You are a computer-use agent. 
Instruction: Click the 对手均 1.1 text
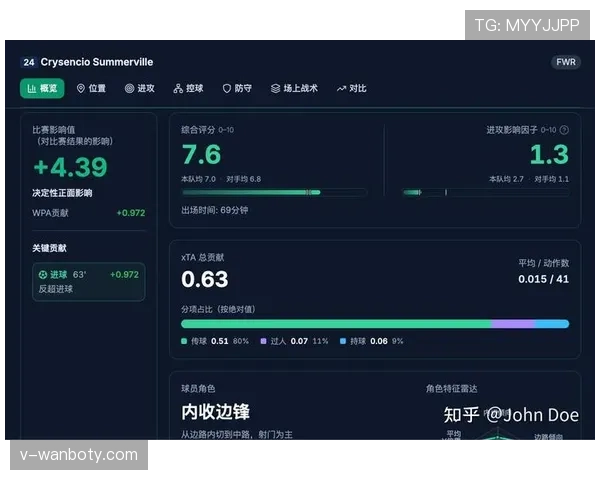coord(551,179)
